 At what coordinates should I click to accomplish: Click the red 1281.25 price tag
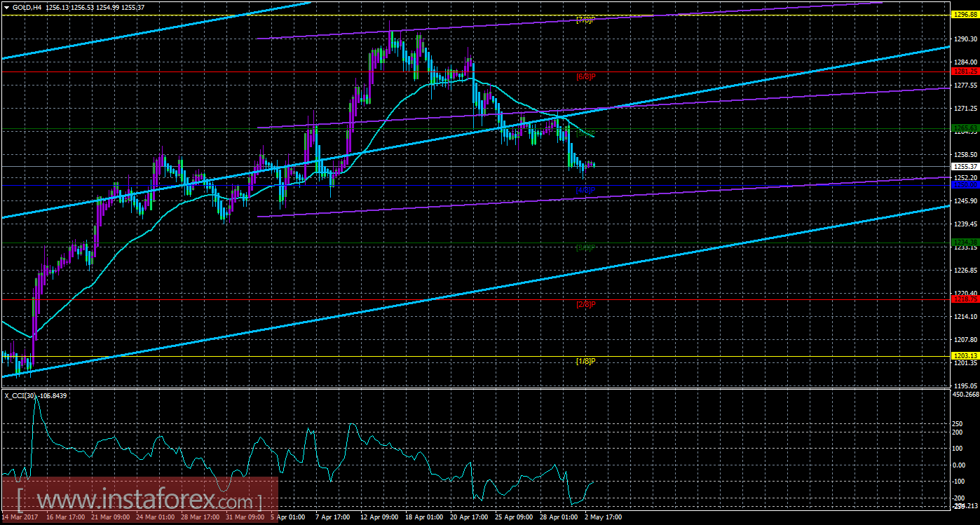point(965,71)
